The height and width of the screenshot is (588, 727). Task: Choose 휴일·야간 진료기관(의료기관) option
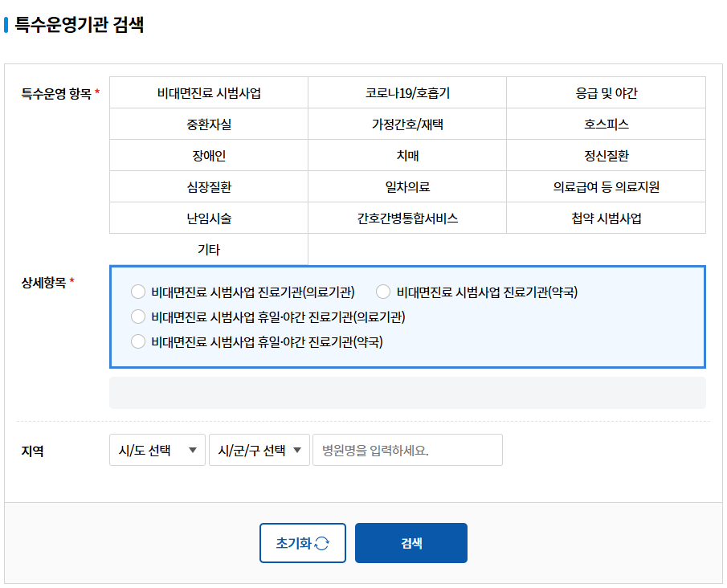pyautogui.click(x=137, y=316)
